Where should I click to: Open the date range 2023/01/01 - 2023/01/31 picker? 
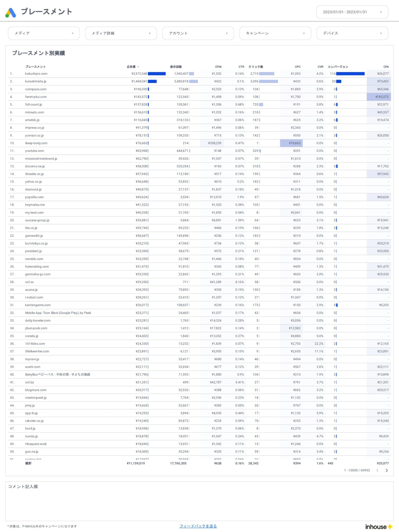(352, 12)
